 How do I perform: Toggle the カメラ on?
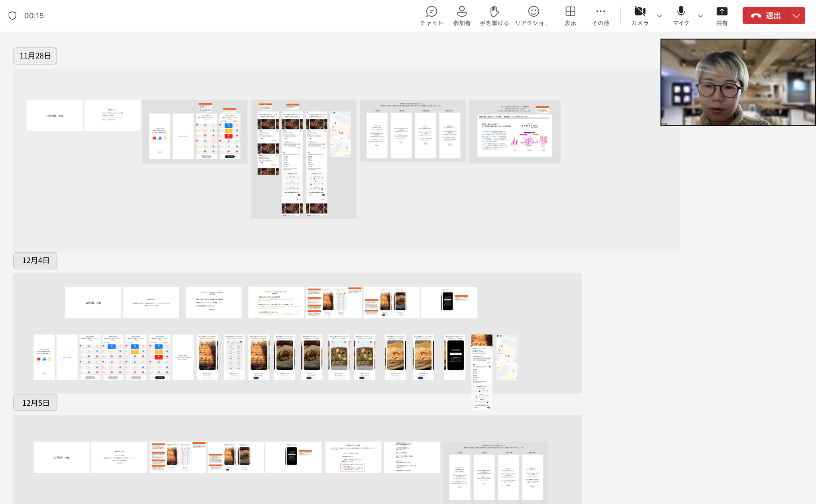tap(640, 16)
